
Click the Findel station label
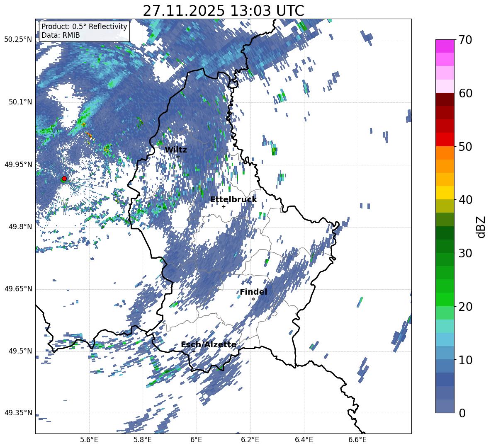(x=253, y=292)
